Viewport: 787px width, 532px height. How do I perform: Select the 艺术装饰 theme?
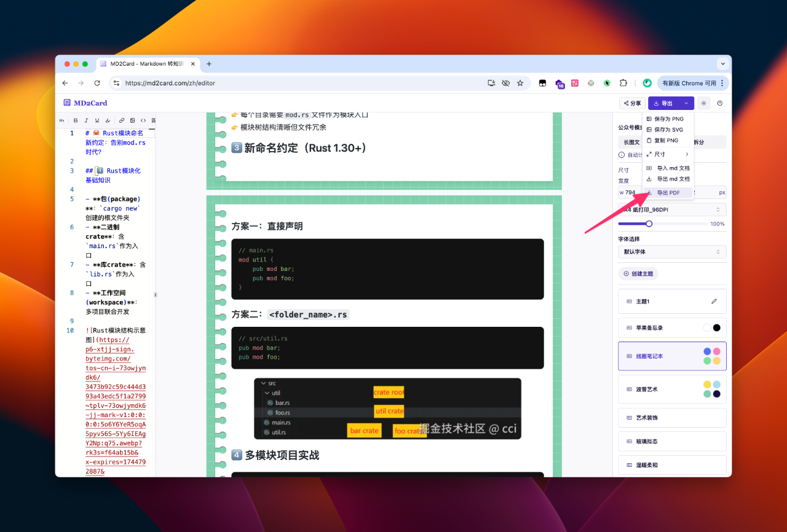(x=672, y=418)
